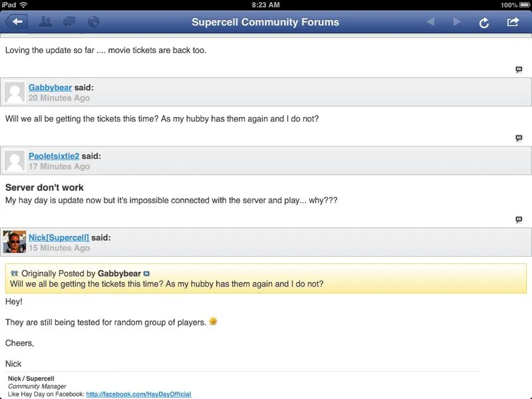This screenshot has height=399, width=532.
Task: Tap Gabbybear's blank avatar
Action: (15, 92)
